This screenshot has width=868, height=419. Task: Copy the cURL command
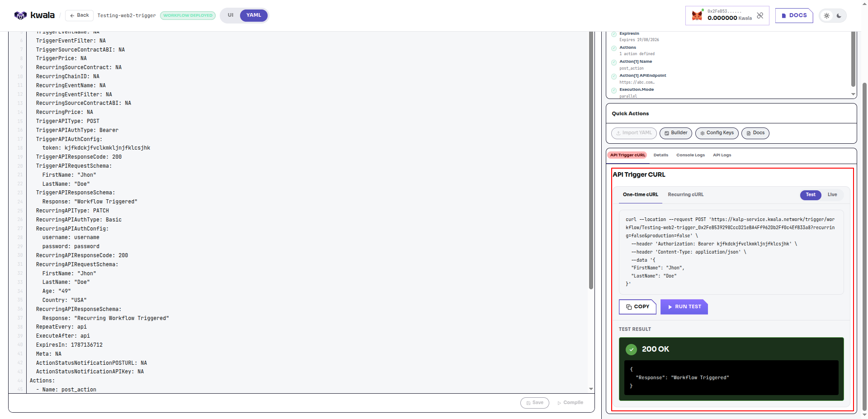[637, 307]
